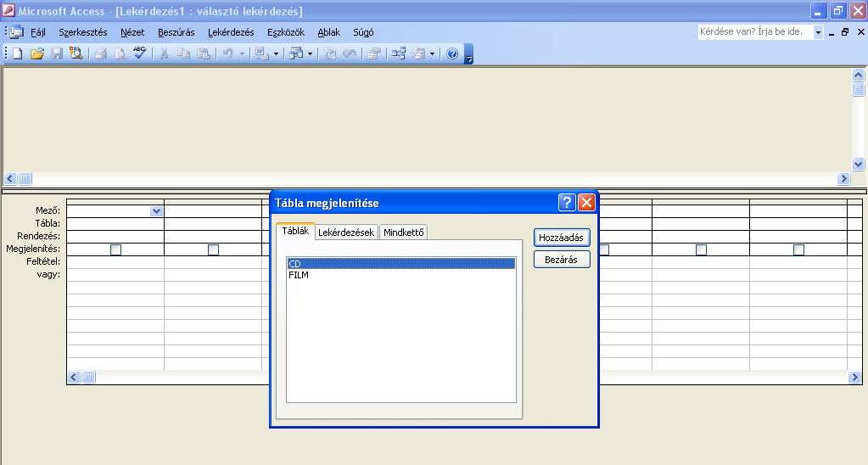Open the Fájl menu
The height and width of the screenshot is (465, 868).
37,32
